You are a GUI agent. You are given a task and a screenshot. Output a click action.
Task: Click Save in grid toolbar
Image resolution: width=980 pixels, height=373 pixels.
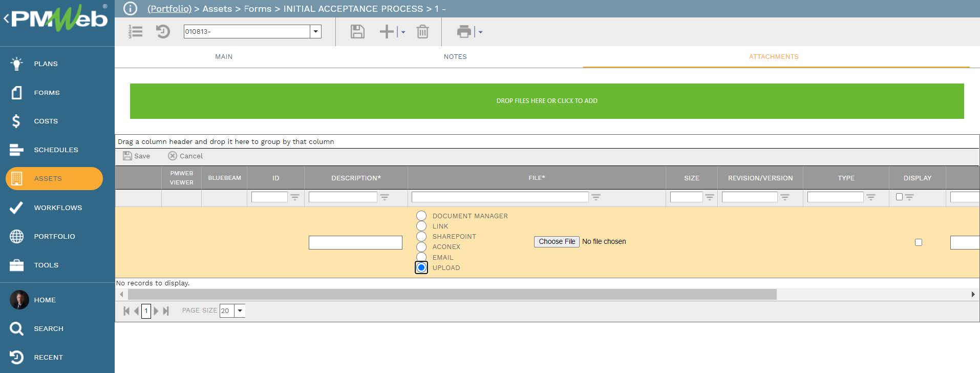pyautogui.click(x=136, y=156)
